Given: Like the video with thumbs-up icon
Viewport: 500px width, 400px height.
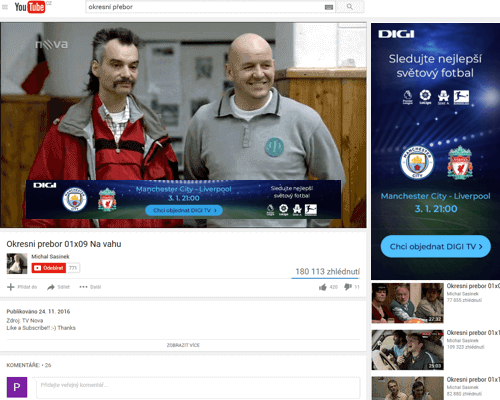Looking at the screenshot, I should point(323,287).
